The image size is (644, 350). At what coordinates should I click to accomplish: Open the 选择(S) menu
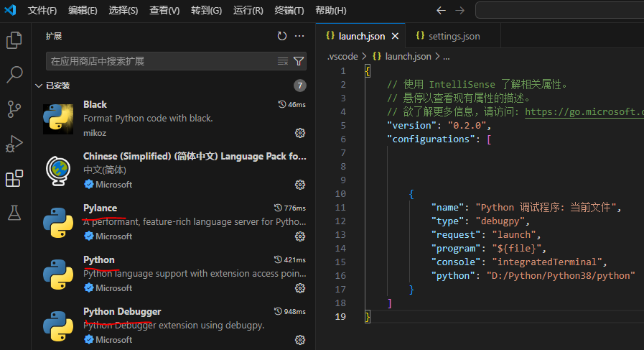click(x=123, y=10)
